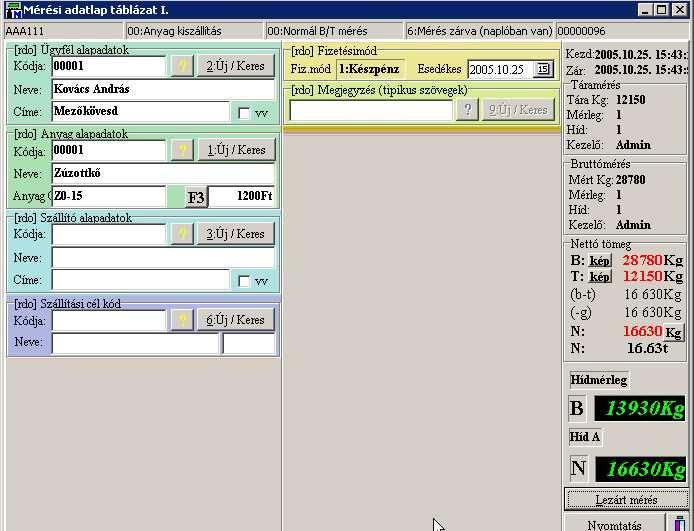Click the Nyomtatás print button

tap(614, 524)
